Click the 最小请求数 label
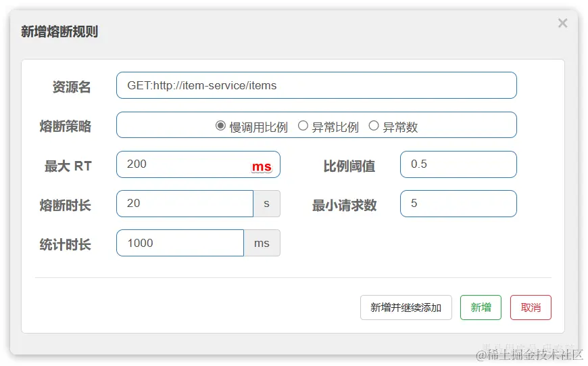588x366 pixels. click(x=344, y=206)
